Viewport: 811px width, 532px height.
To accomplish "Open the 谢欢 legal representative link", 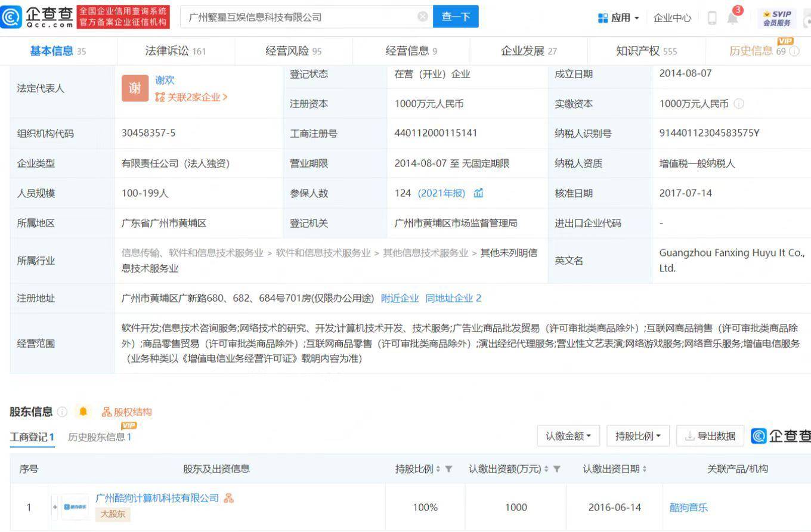I will coord(165,80).
